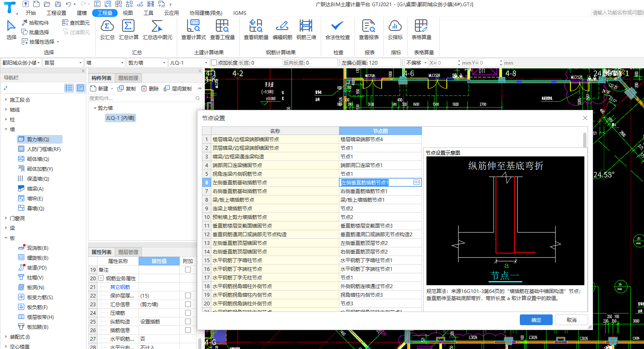Click 拾取构件 pick component tool

coord(35,23)
